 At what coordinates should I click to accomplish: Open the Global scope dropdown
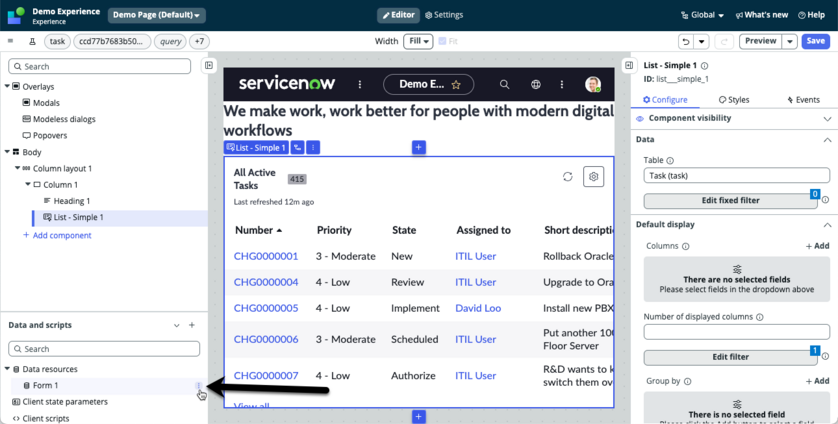tap(702, 15)
